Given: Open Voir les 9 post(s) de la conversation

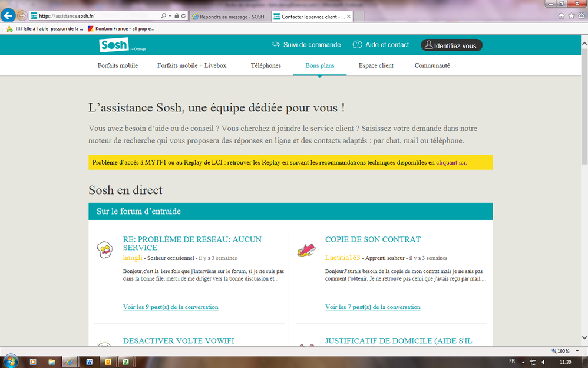Looking at the screenshot, I should [x=170, y=307].
